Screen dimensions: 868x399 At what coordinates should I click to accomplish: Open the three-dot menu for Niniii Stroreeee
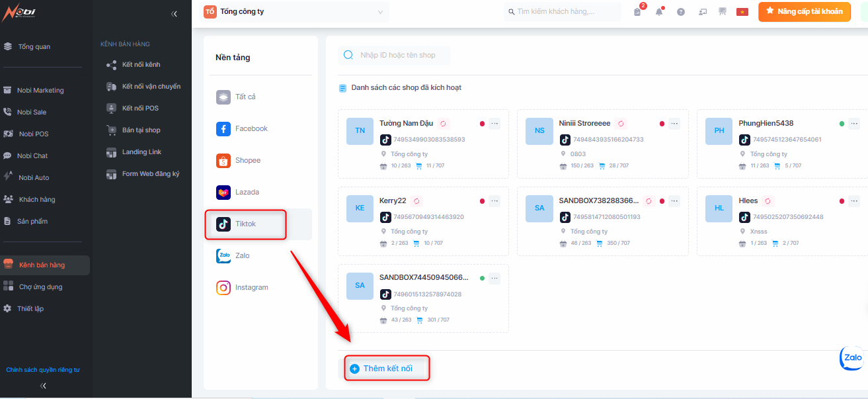click(674, 124)
